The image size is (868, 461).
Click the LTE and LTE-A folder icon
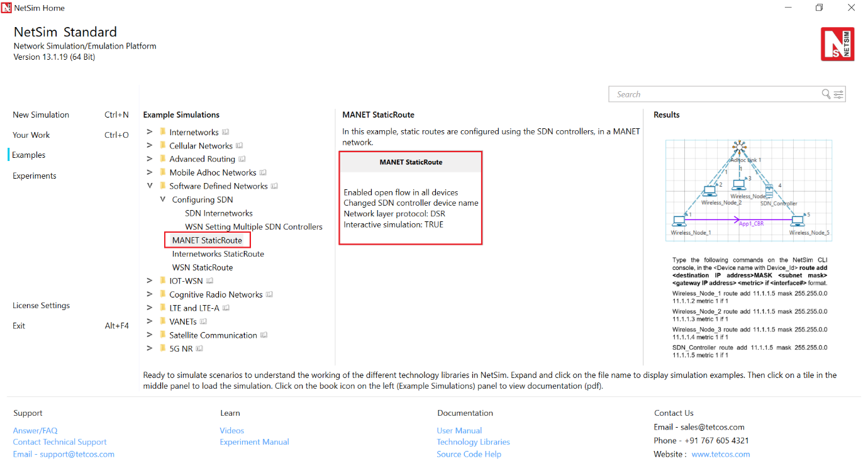click(x=163, y=308)
